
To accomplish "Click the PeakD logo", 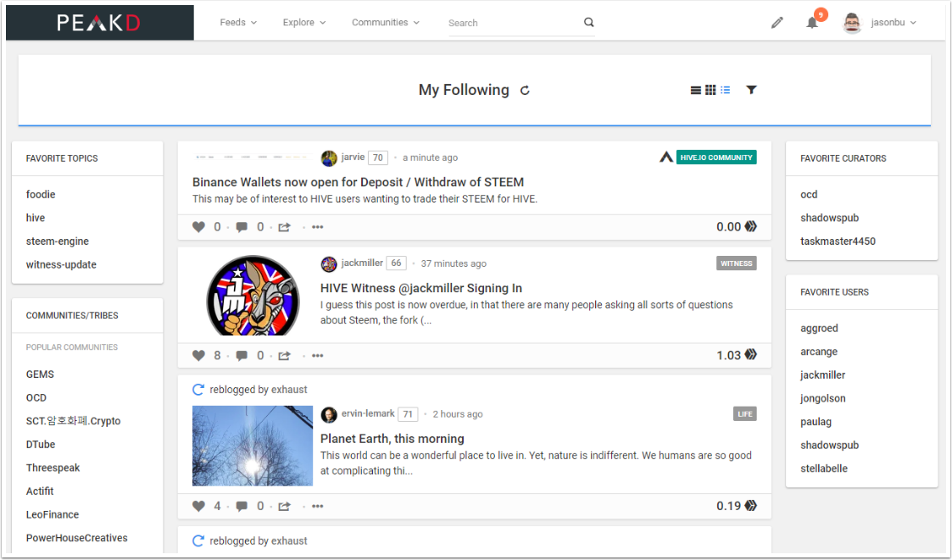I will tap(99, 22).
